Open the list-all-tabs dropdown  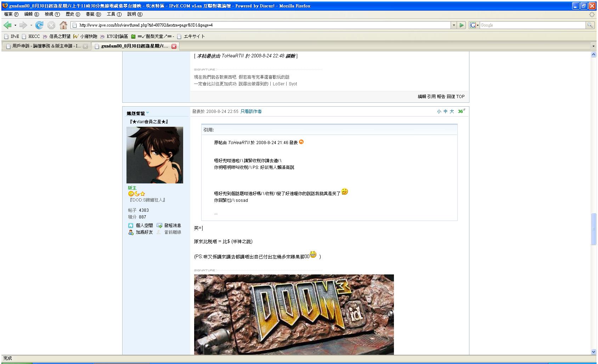coord(593,46)
